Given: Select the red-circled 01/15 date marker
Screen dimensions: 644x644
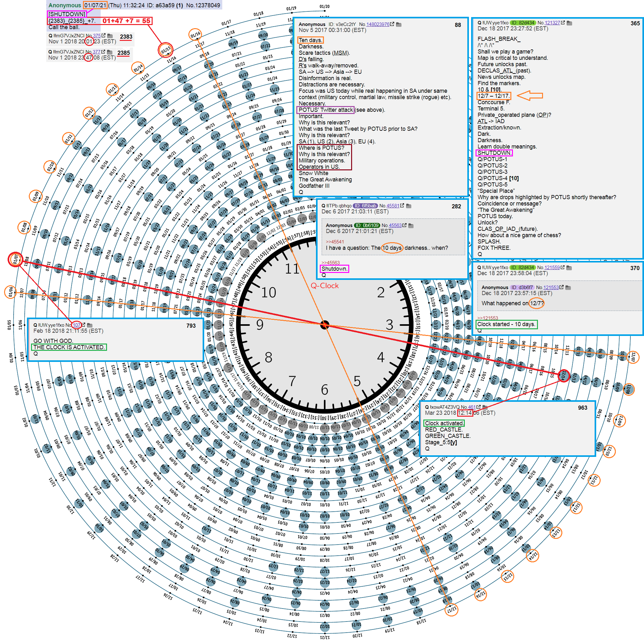Looking at the screenshot, I should coord(166,50).
